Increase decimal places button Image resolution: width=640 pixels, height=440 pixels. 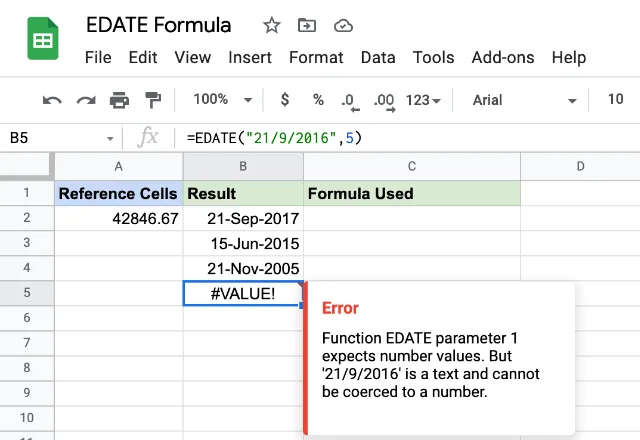[384, 101]
